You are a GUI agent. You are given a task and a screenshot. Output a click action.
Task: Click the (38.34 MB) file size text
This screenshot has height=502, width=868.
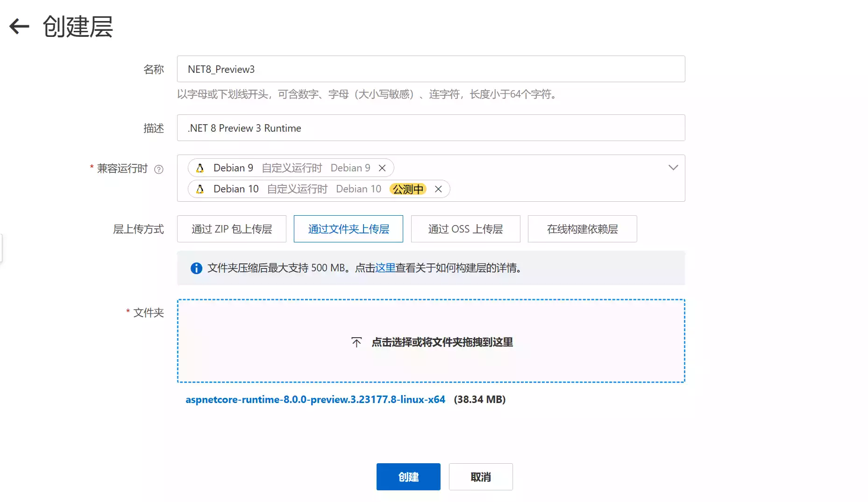[x=480, y=400]
